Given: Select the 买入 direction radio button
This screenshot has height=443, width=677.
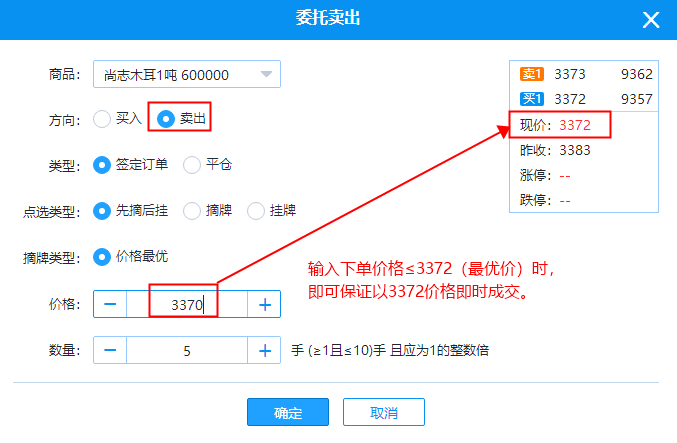Looking at the screenshot, I should pyautogui.click(x=102, y=119).
